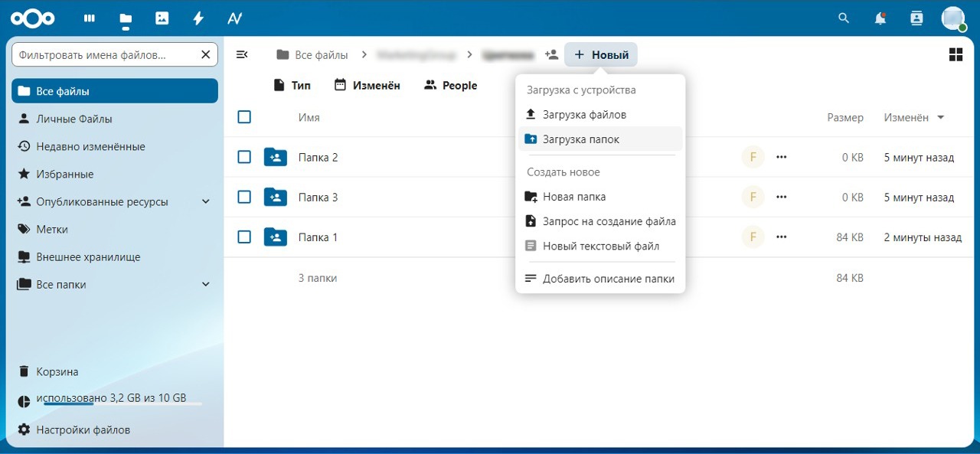
Task: Tick the checkbox for Папка 2
Action: (x=244, y=157)
